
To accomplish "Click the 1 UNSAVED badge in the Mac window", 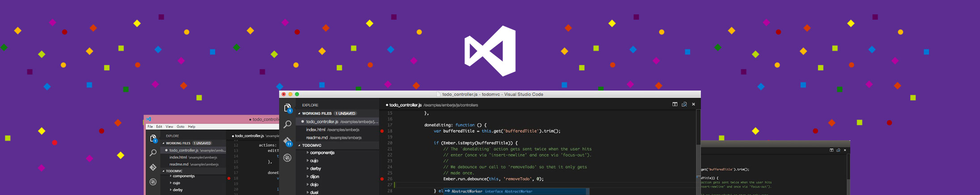I will click(345, 113).
